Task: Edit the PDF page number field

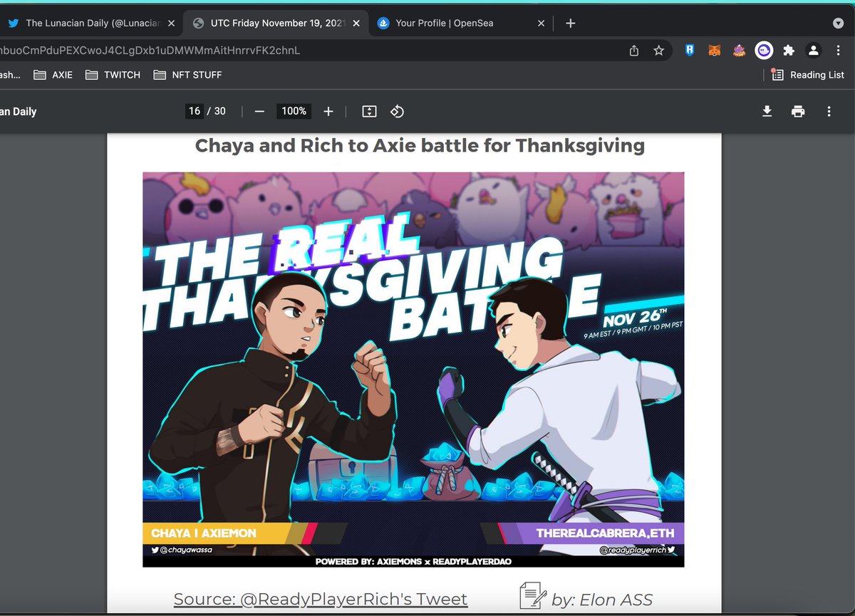Action: coord(195,111)
